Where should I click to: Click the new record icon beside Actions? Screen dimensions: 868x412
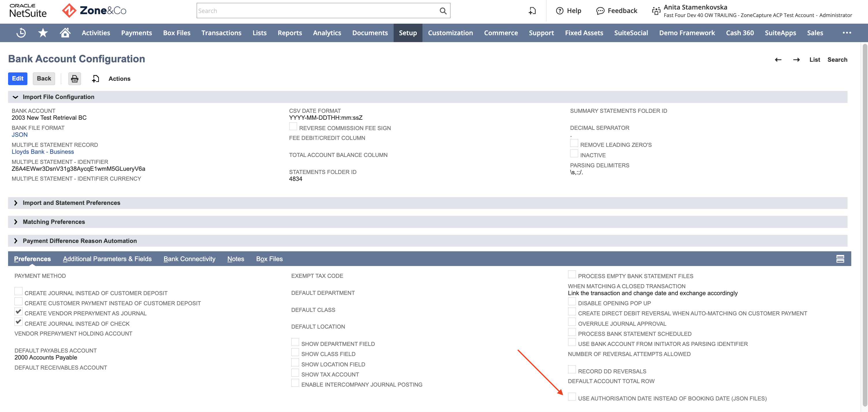[96, 78]
